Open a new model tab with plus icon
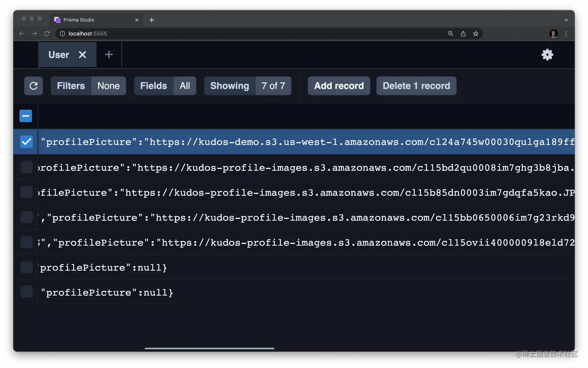This screenshot has width=588, height=368. [x=108, y=54]
